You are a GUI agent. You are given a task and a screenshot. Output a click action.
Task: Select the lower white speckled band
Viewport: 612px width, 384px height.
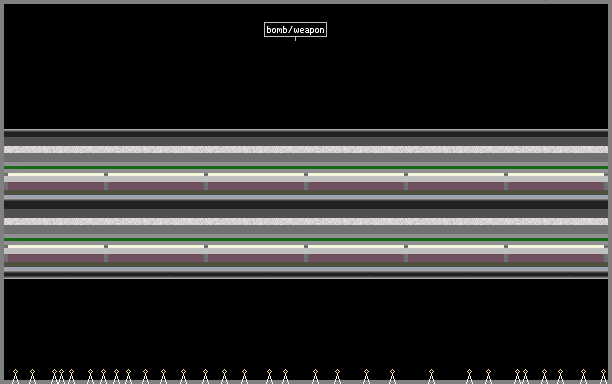[x=306, y=221]
